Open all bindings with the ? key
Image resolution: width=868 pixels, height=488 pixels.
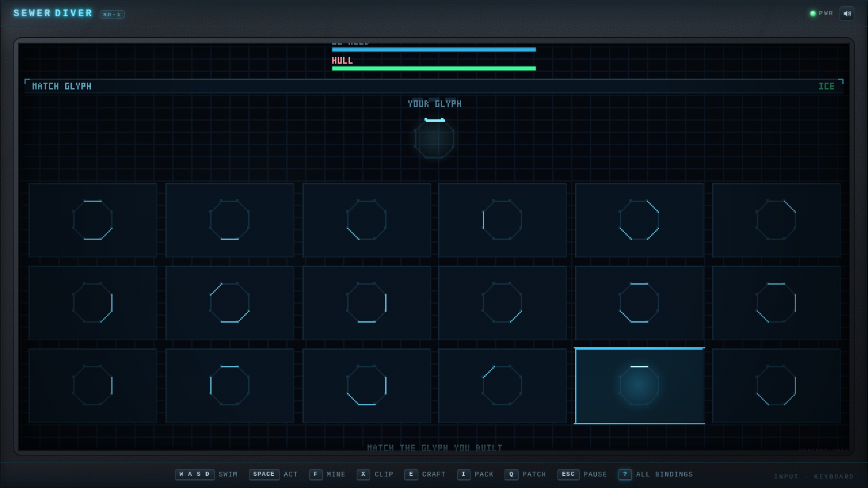625,474
